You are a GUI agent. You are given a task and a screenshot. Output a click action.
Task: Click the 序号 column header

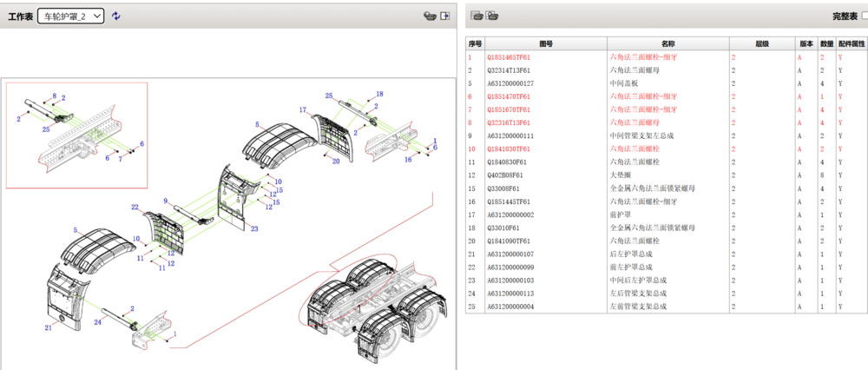(475, 43)
